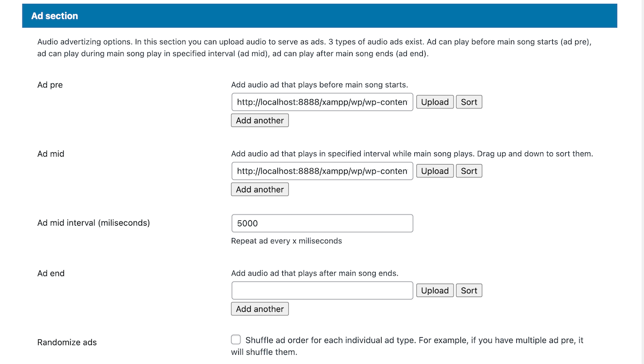Click the Ad section blue header bar
The height and width of the screenshot is (364, 644).
pos(319,16)
